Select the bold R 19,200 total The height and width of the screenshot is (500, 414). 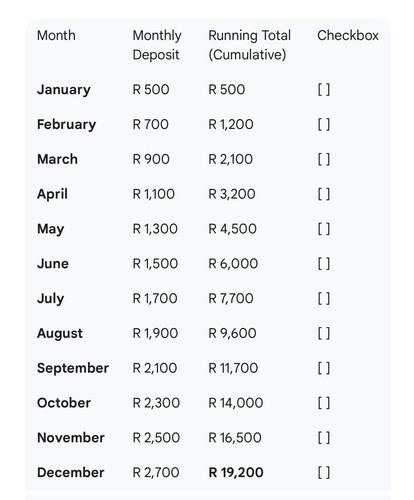236,473
